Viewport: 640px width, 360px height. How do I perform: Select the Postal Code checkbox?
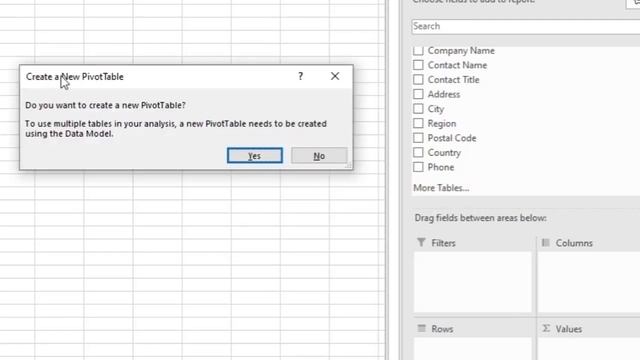(418, 138)
